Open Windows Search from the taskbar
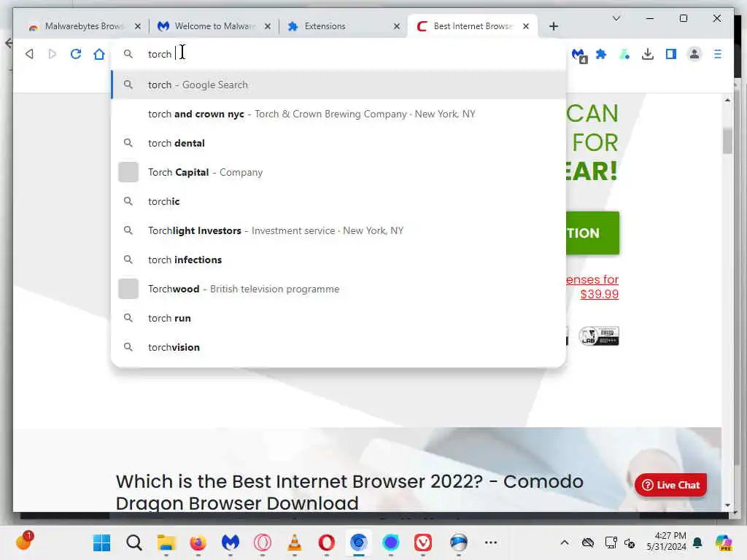747x560 pixels. (x=134, y=542)
